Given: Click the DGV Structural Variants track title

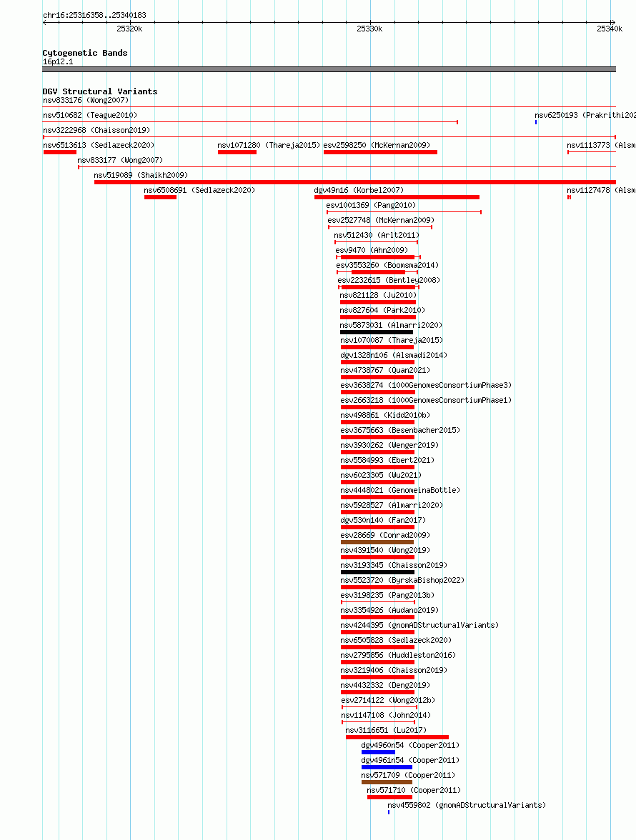Looking at the screenshot, I should pos(99,91).
